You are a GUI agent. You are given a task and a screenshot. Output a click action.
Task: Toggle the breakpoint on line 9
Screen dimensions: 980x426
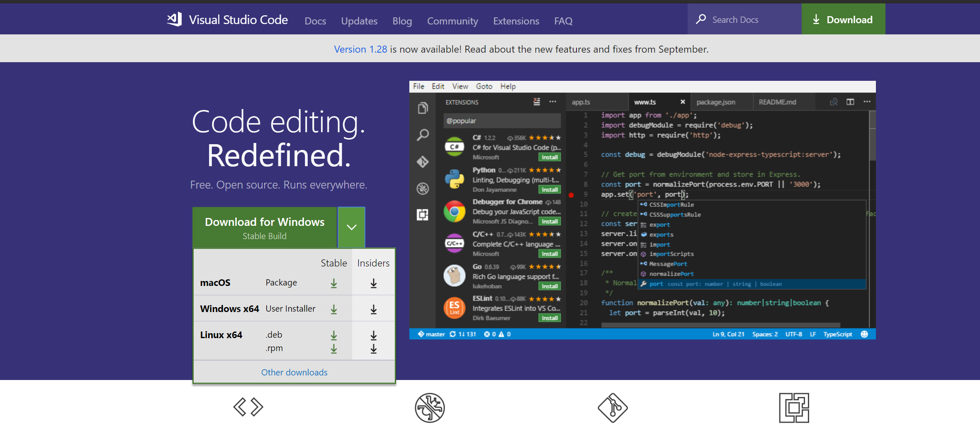coord(571,195)
